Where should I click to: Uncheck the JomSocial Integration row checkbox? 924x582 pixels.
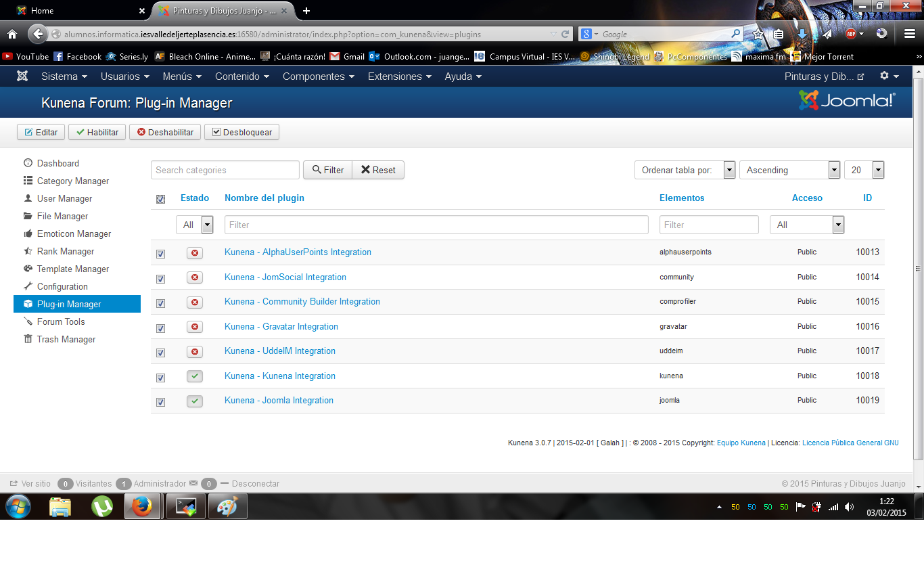[x=160, y=279]
